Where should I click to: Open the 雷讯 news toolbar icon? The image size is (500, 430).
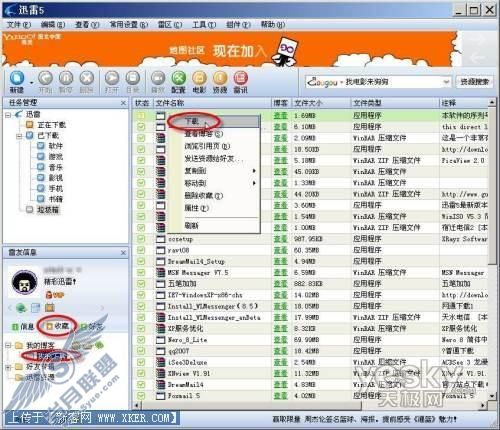tap(240, 79)
